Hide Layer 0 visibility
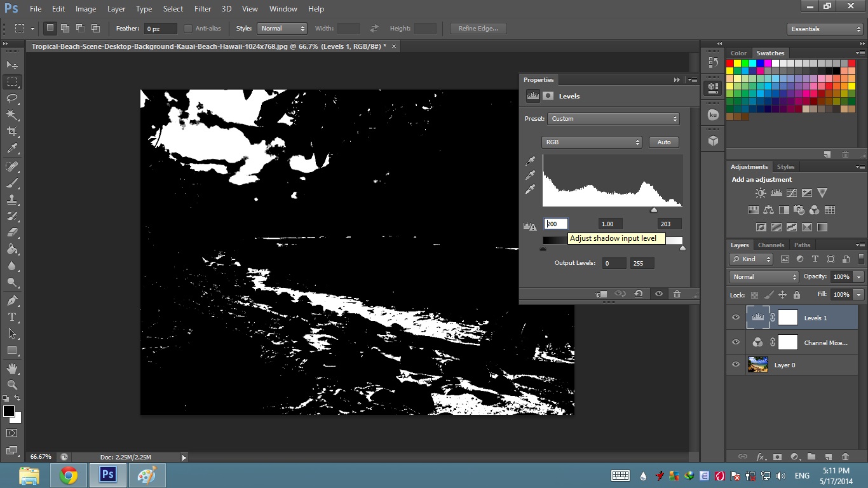This screenshot has height=488, width=868. click(x=736, y=365)
